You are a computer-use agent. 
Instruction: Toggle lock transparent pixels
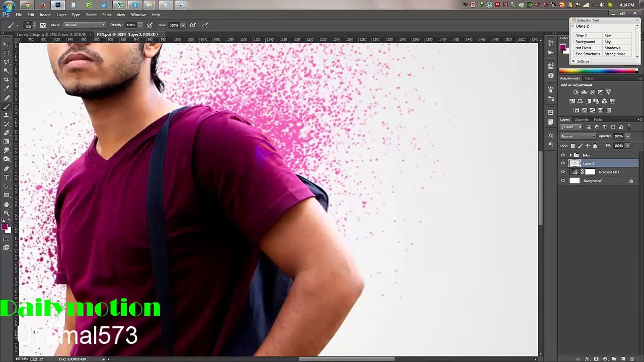click(573, 146)
